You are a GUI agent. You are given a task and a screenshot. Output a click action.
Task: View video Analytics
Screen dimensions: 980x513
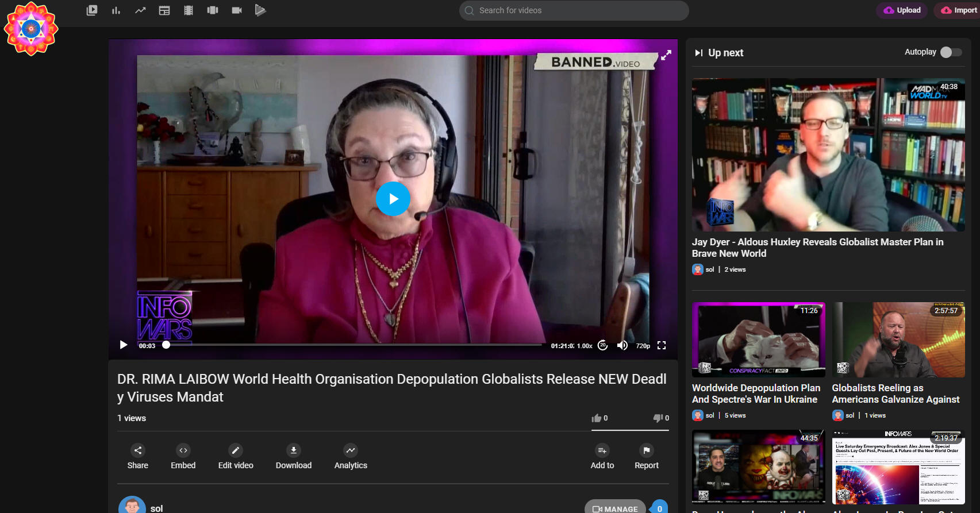click(351, 457)
